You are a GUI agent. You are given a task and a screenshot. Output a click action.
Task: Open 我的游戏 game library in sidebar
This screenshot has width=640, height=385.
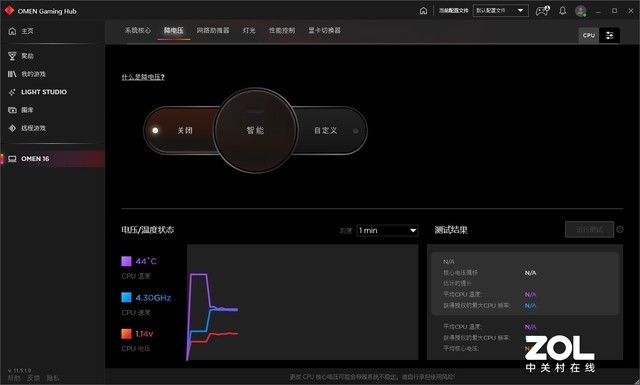click(x=27, y=74)
